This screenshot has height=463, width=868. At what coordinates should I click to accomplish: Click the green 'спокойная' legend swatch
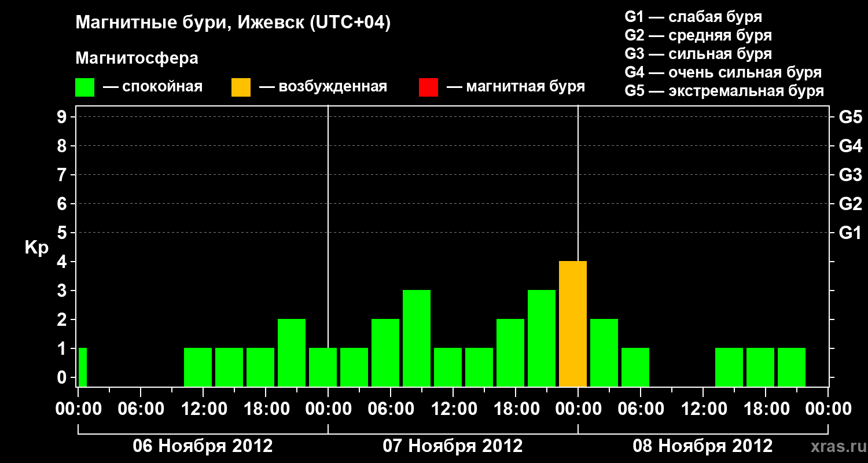(85, 87)
